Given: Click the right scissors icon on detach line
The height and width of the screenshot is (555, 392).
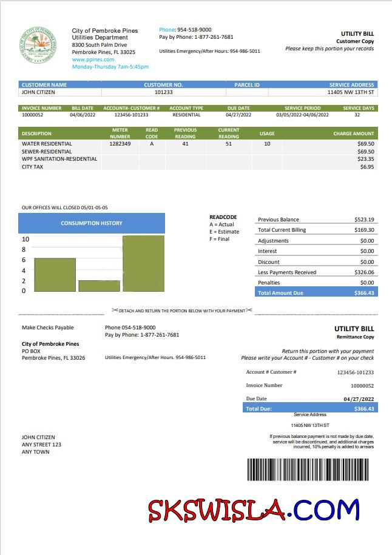Looking at the screenshot, I should point(249,311).
